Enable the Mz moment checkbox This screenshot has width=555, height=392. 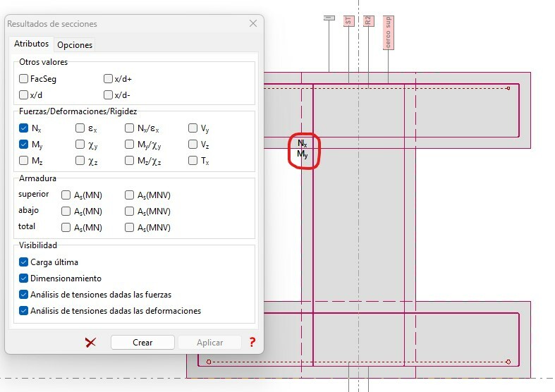click(24, 160)
